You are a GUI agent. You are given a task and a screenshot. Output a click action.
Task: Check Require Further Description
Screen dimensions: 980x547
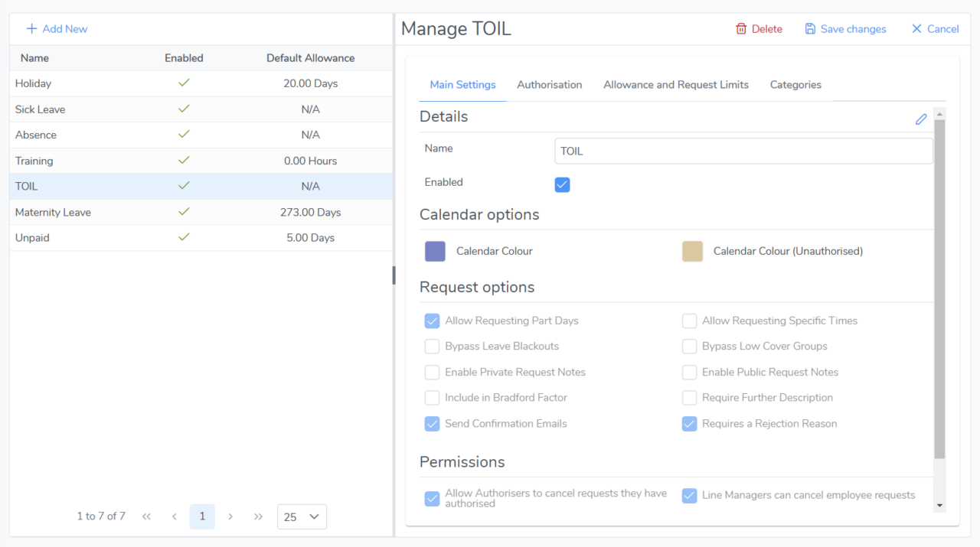689,398
